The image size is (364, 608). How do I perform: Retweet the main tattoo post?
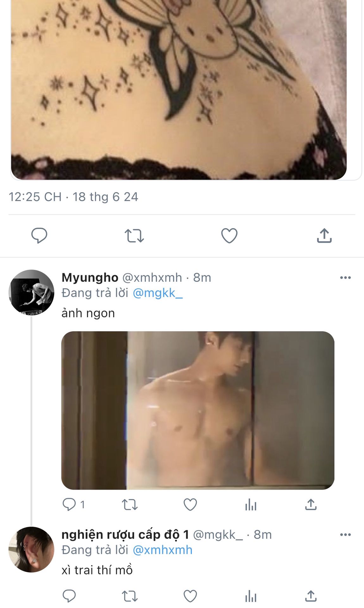click(x=134, y=236)
